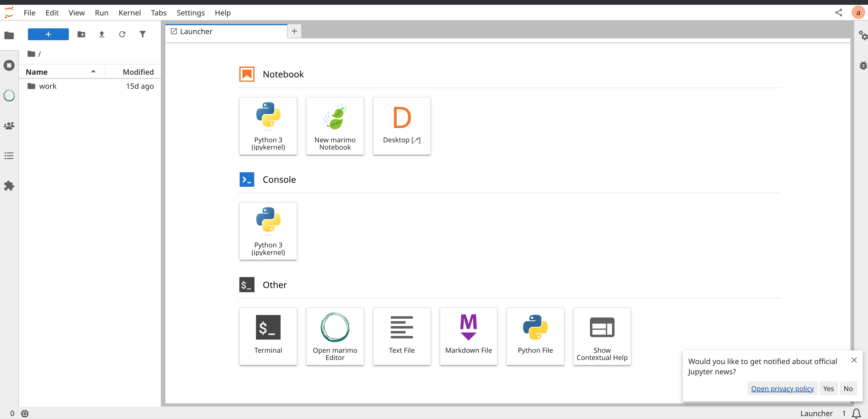Click Yes on Jupyter news notification
Screen dimensions: 868x419
[x=828, y=388]
